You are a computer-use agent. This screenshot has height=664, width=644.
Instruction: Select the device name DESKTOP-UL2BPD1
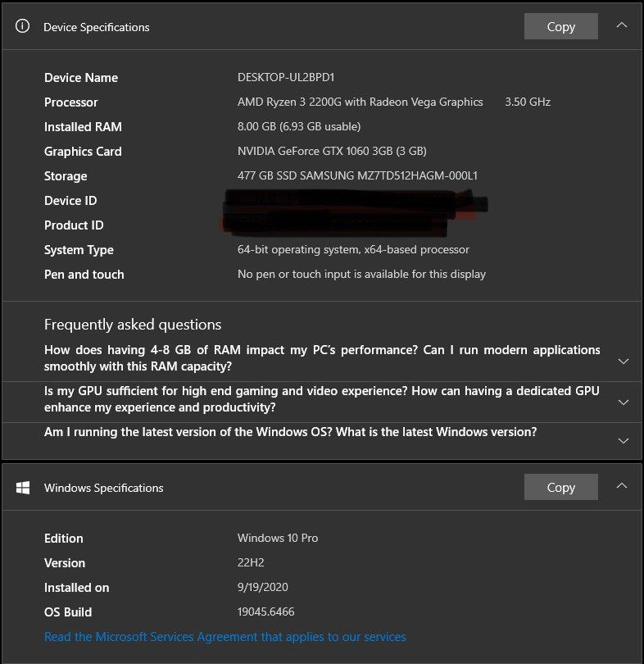(x=286, y=78)
